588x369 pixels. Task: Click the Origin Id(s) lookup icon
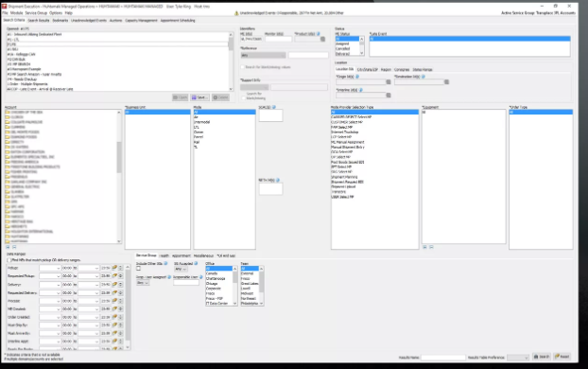click(x=389, y=81)
